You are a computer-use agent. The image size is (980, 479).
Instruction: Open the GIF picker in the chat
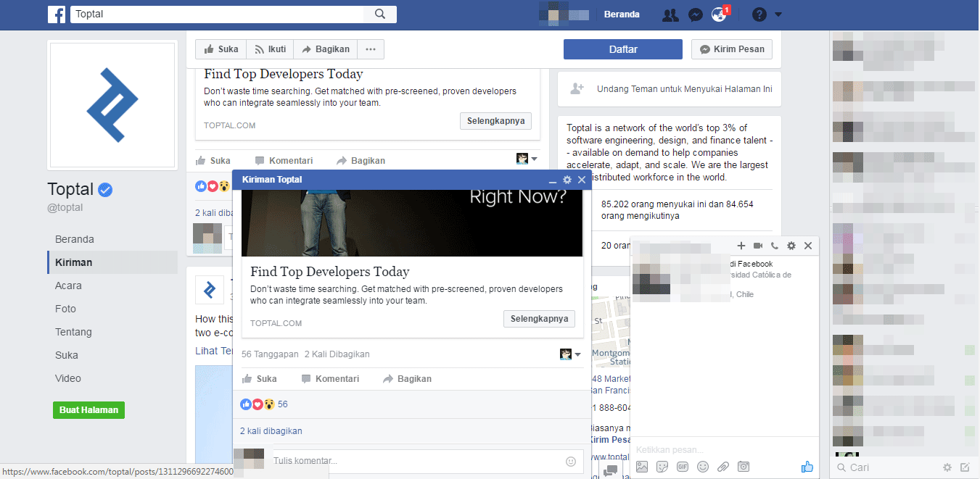pyautogui.click(x=683, y=467)
